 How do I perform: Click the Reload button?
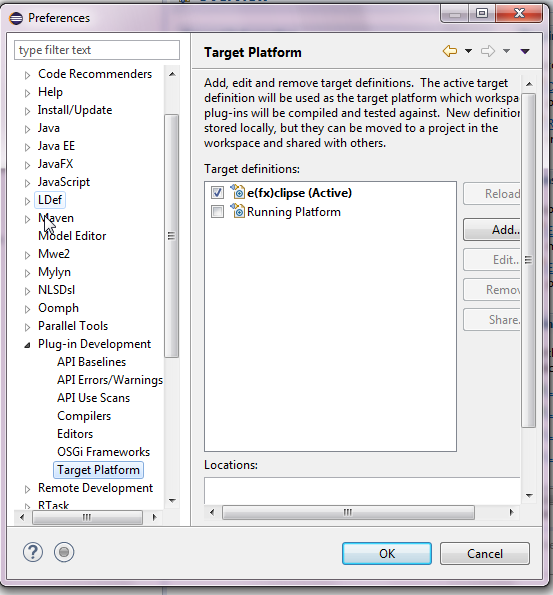click(492, 194)
